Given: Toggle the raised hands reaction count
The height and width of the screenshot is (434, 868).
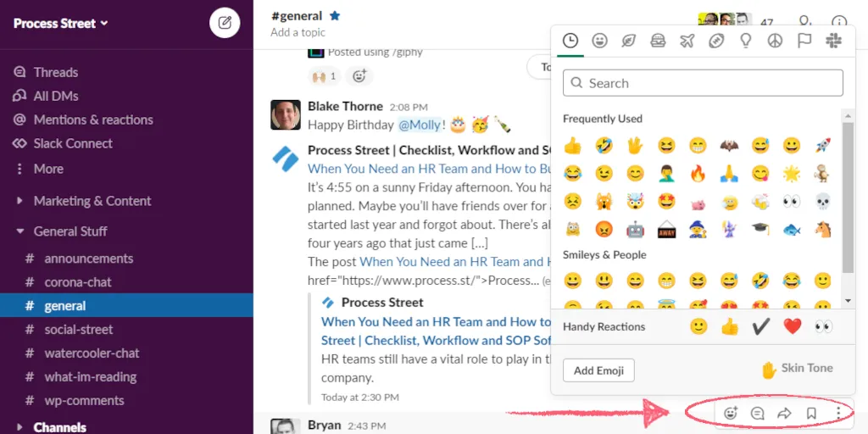Looking at the screenshot, I should (325, 75).
